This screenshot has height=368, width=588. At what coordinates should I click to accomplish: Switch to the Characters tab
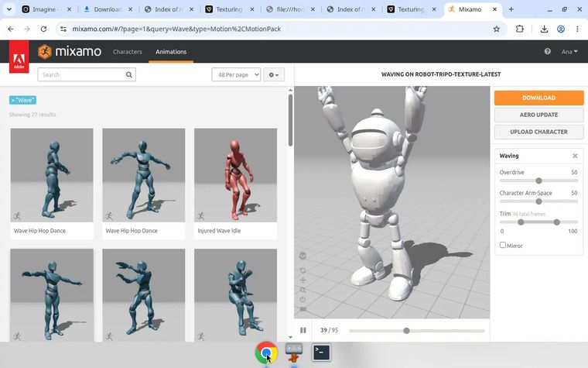coord(128,52)
